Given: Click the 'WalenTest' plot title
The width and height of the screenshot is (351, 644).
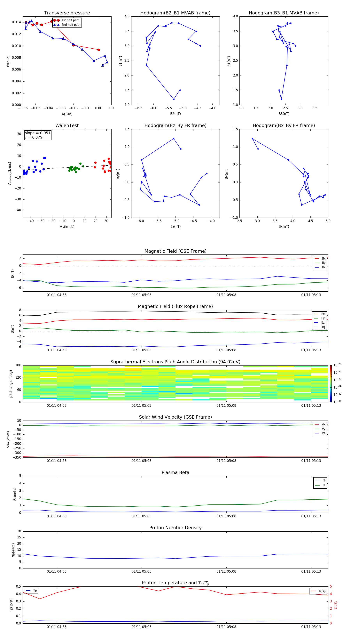Looking at the screenshot, I should [67, 125].
